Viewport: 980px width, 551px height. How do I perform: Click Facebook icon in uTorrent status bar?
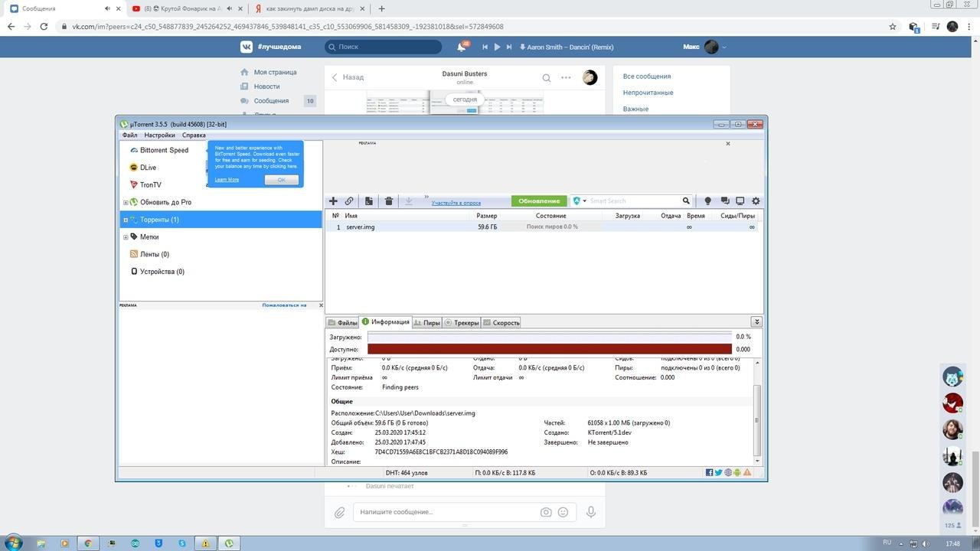pyautogui.click(x=710, y=473)
